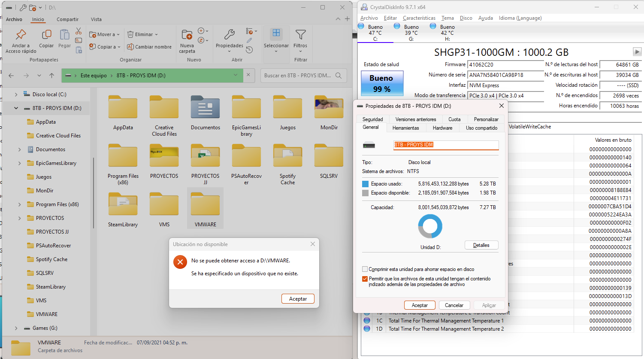
Task: Click Anclar a Acceso rápido pin icon
Action: 21,34
